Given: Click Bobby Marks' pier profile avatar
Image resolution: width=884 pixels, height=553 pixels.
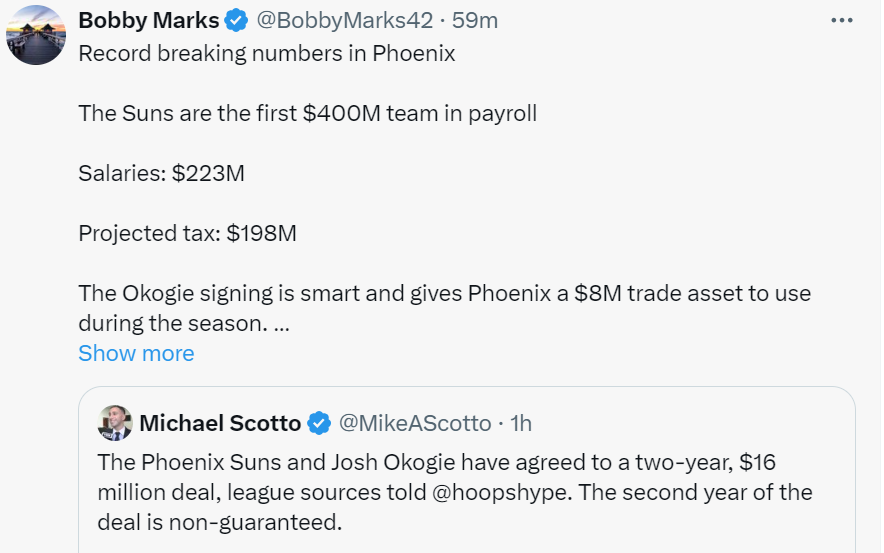Looking at the screenshot, I should (x=36, y=36).
